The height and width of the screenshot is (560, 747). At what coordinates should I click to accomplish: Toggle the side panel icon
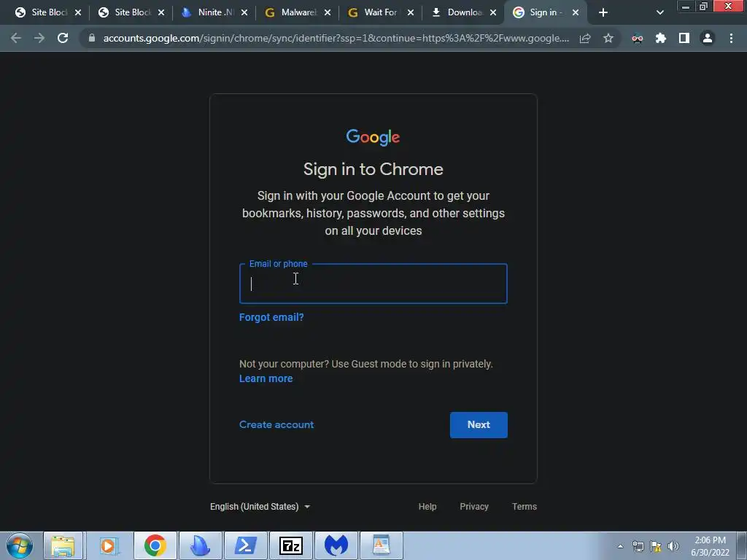pos(684,38)
